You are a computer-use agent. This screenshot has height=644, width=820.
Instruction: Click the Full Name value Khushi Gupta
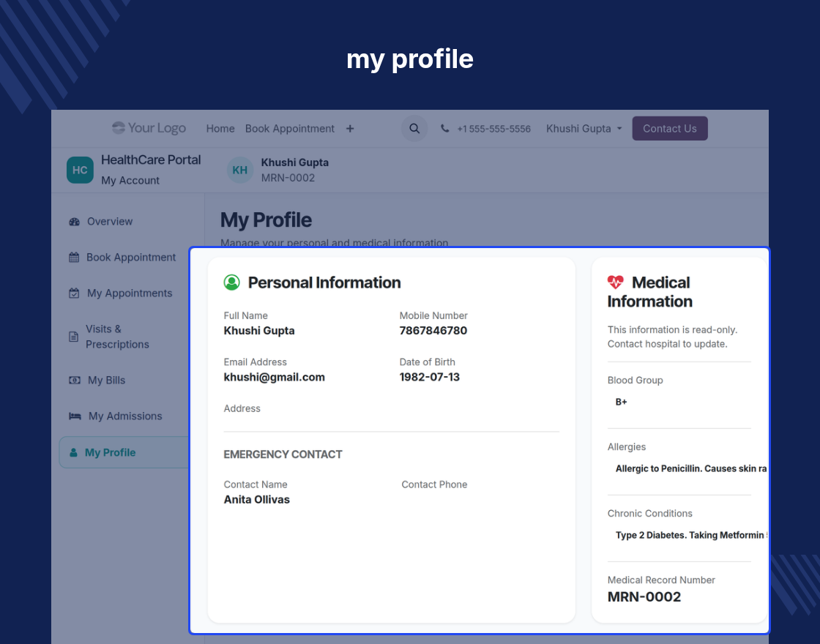[259, 330]
